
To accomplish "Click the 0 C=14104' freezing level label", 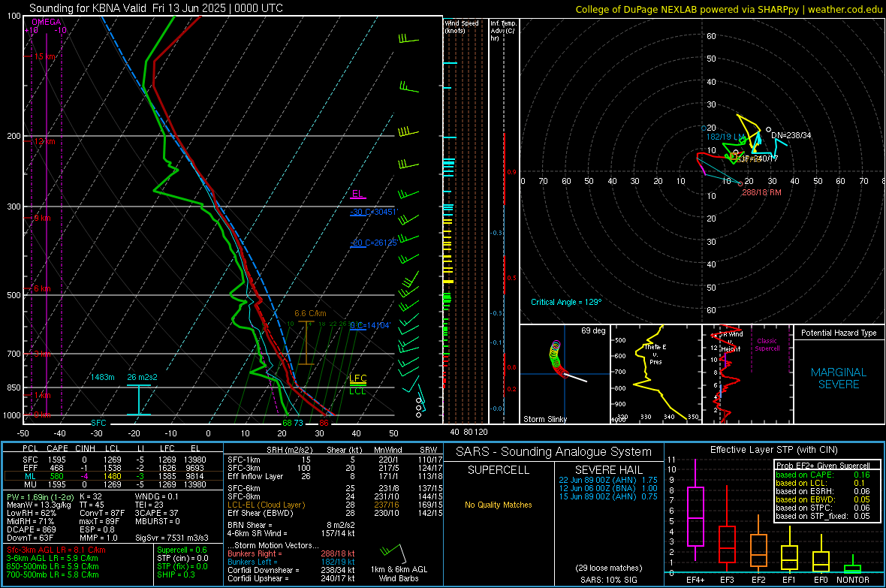I will click(370, 325).
